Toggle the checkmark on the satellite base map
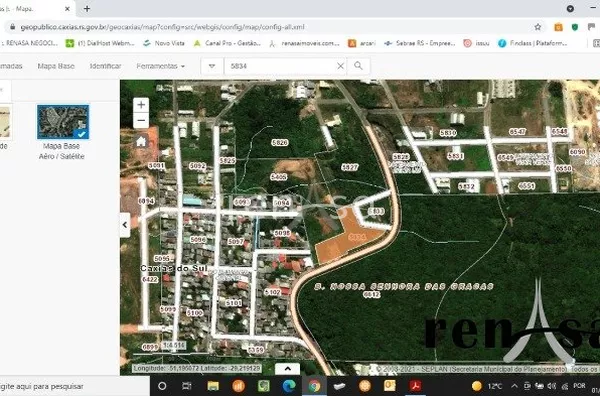 pyautogui.click(x=81, y=134)
